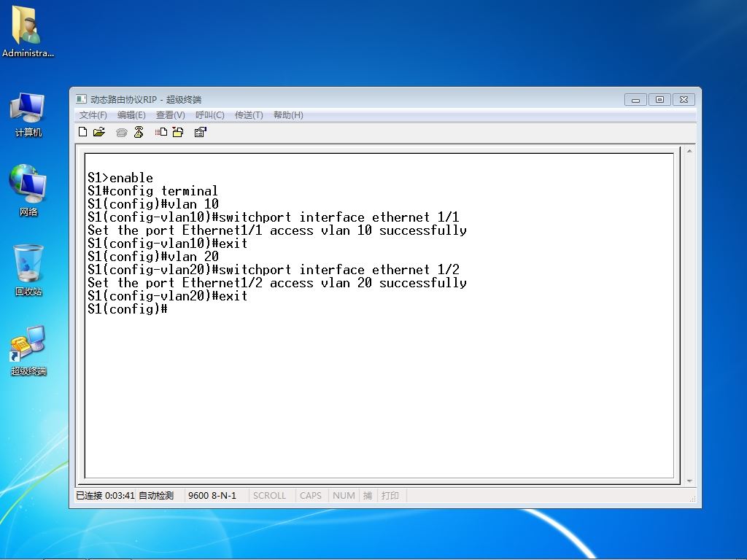Viewport: 747px width, 560px height.
Task: Click the CAPS status indicator
Action: click(311, 495)
